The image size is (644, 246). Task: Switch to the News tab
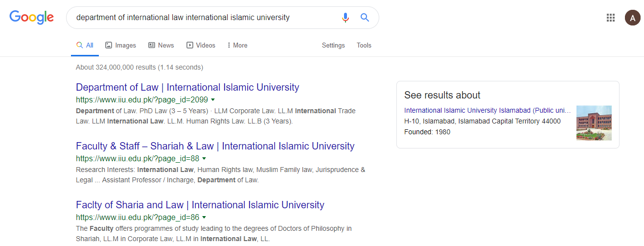(x=161, y=45)
